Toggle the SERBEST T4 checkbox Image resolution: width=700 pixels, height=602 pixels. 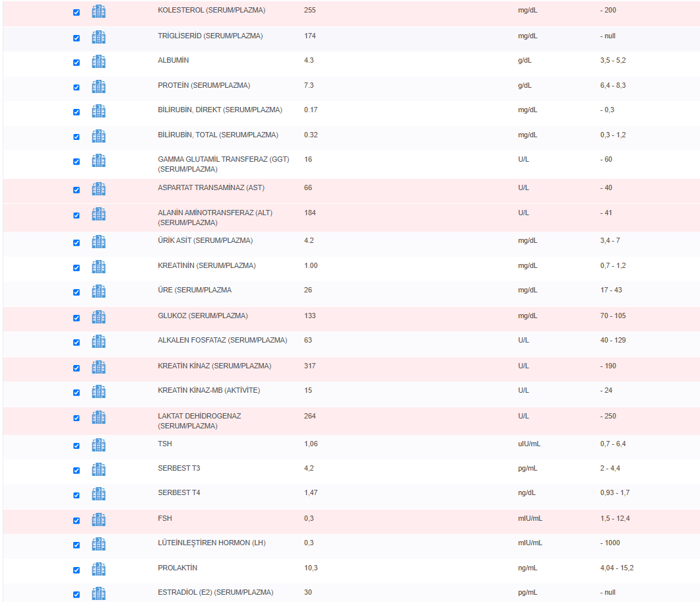77,495
